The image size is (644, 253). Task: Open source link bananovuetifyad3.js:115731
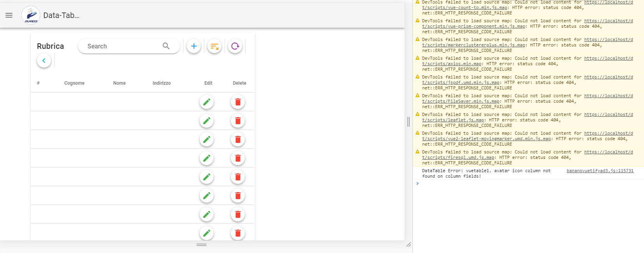(600, 171)
